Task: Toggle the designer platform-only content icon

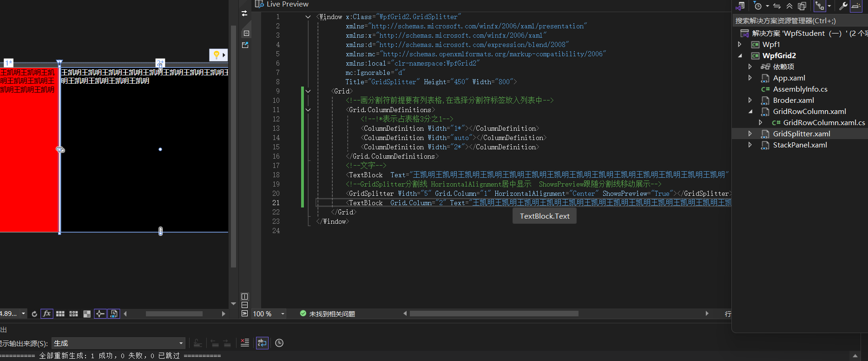Action: (114, 314)
